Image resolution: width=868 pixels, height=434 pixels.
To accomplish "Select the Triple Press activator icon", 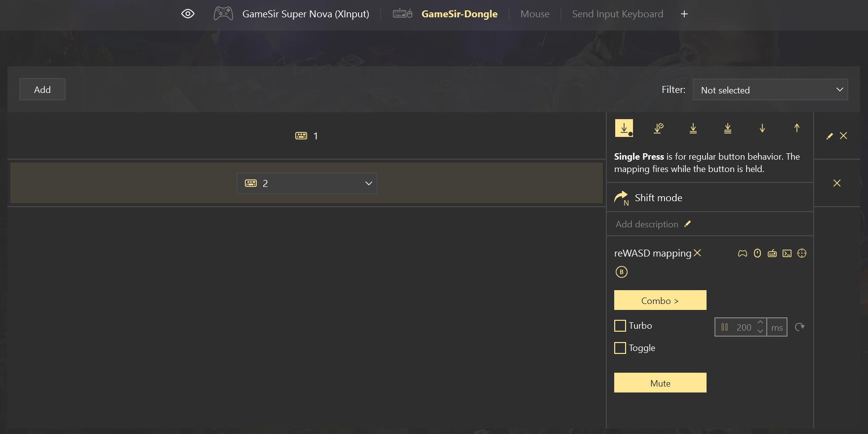I will click(x=728, y=129).
